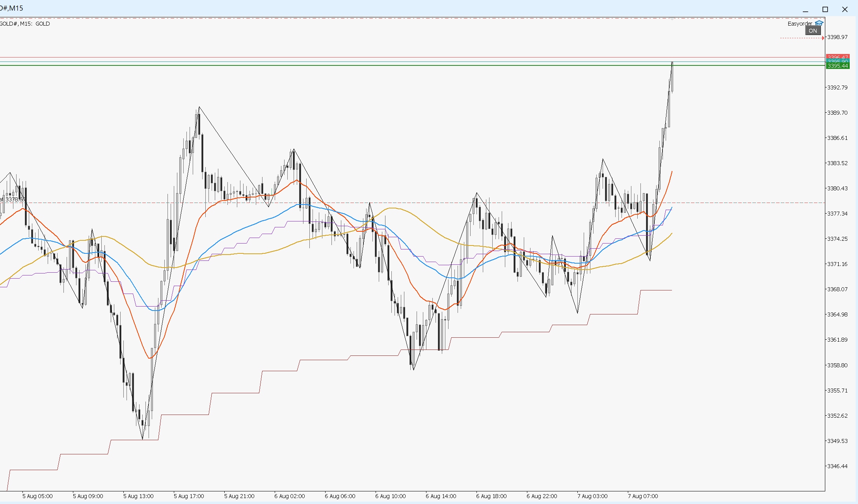Close the GOLD M15 chart window
This screenshot has height=504, width=858.
845,9
